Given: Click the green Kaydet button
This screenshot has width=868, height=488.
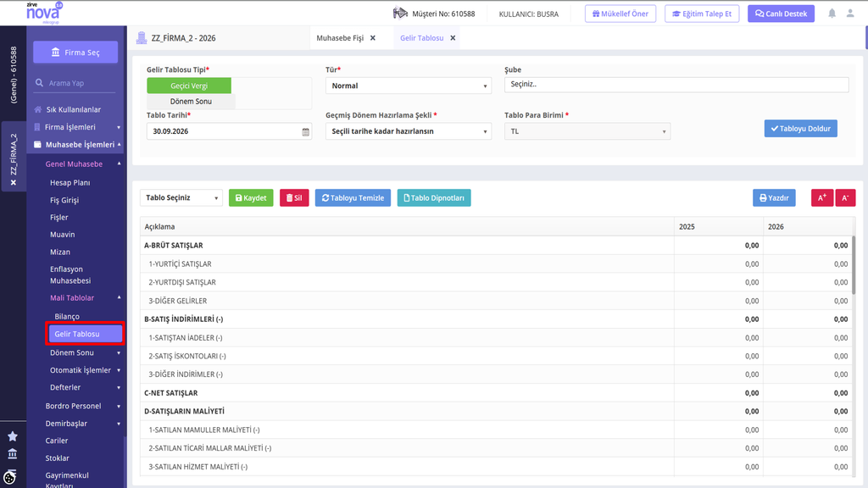Looking at the screenshot, I should click(x=251, y=197).
